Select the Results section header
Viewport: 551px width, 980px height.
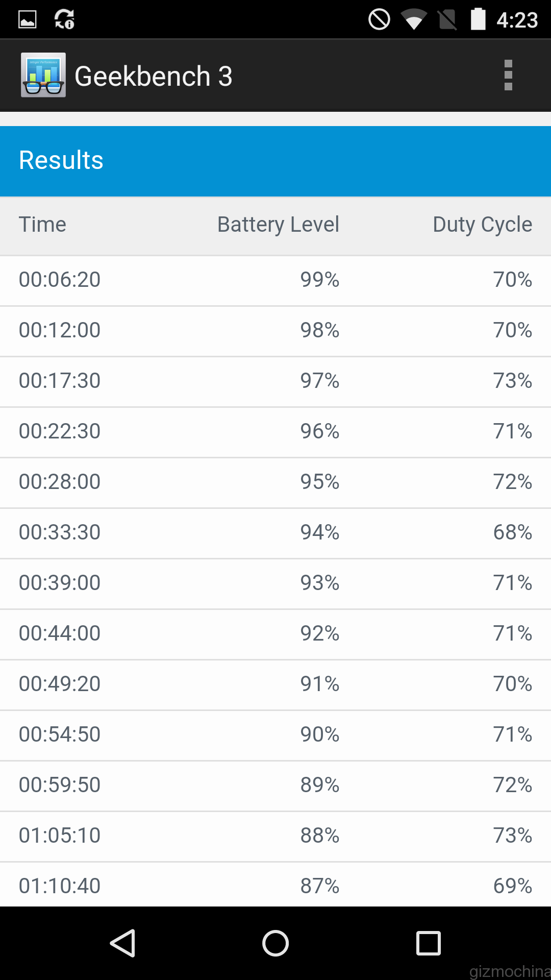tap(275, 161)
